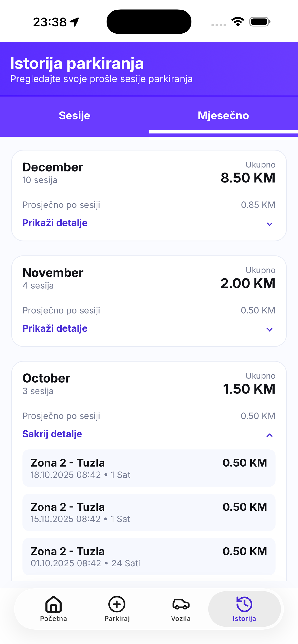Click Sakrij detalje under October
The width and height of the screenshot is (298, 644).
pos(52,434)
